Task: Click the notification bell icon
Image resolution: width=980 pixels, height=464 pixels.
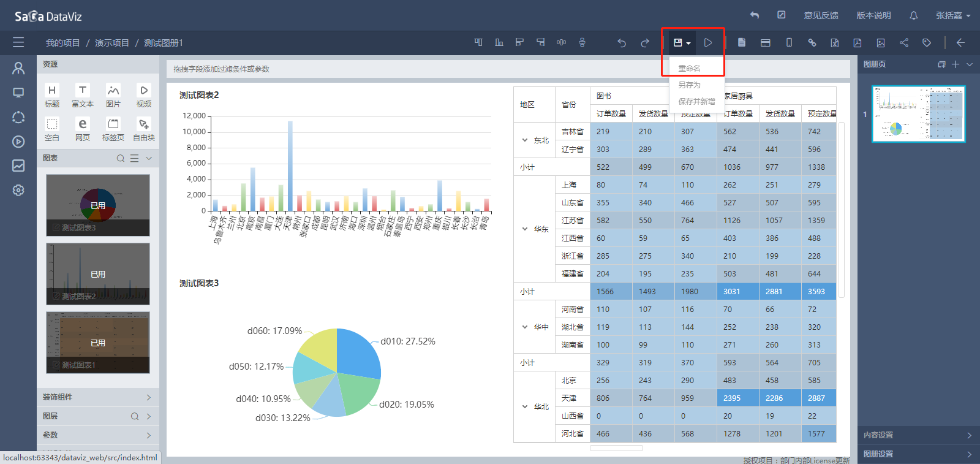Action: pyautogui.click(x=914, y=15)
